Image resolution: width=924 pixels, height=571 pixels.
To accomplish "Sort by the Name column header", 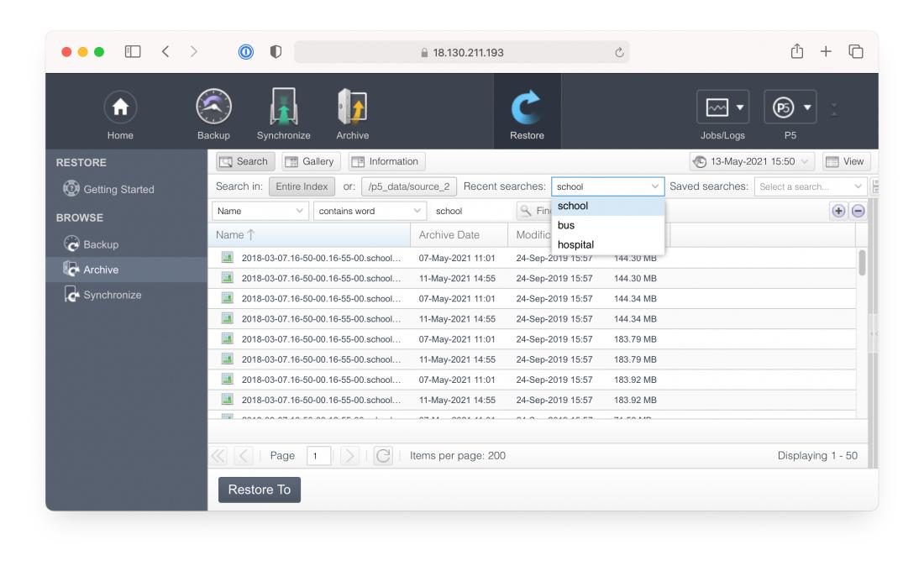I will click(309, 234).
